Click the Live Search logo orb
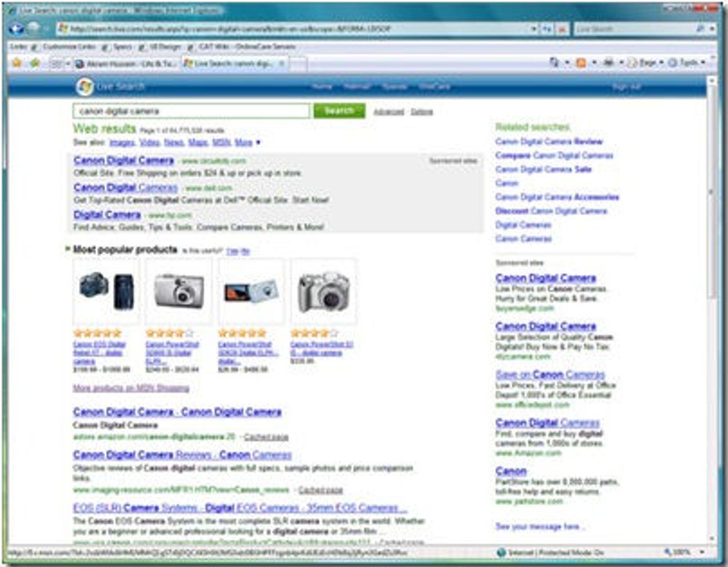The width and height of the screenshot is (728, 567). pyautogui.click(x=85, y=87)
